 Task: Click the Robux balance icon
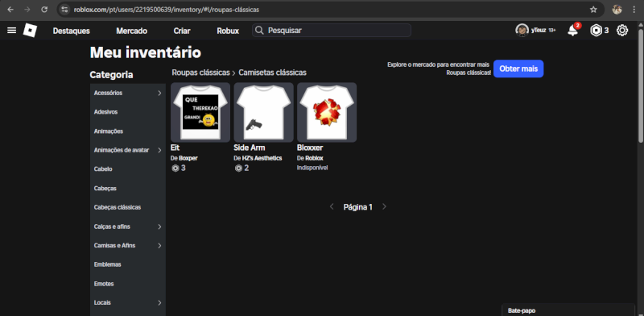pyautogui.click(x=596, y=31)
